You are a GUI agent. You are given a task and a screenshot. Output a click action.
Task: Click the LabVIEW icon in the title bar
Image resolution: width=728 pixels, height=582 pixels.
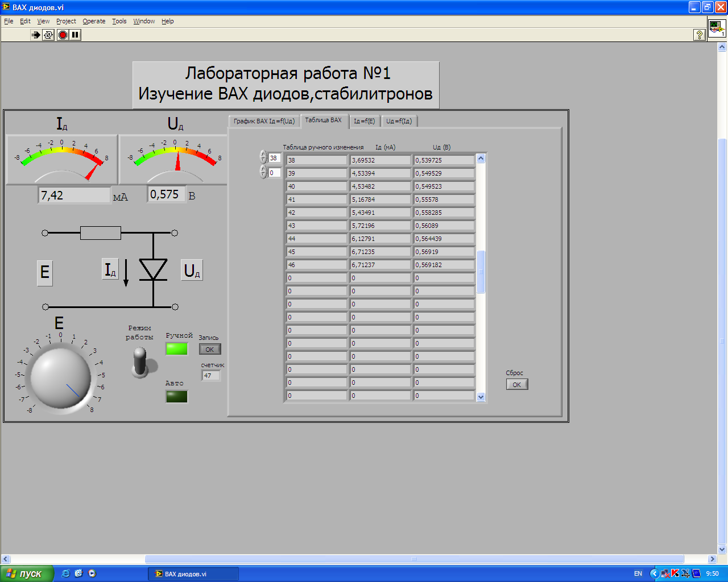point(6,7)
